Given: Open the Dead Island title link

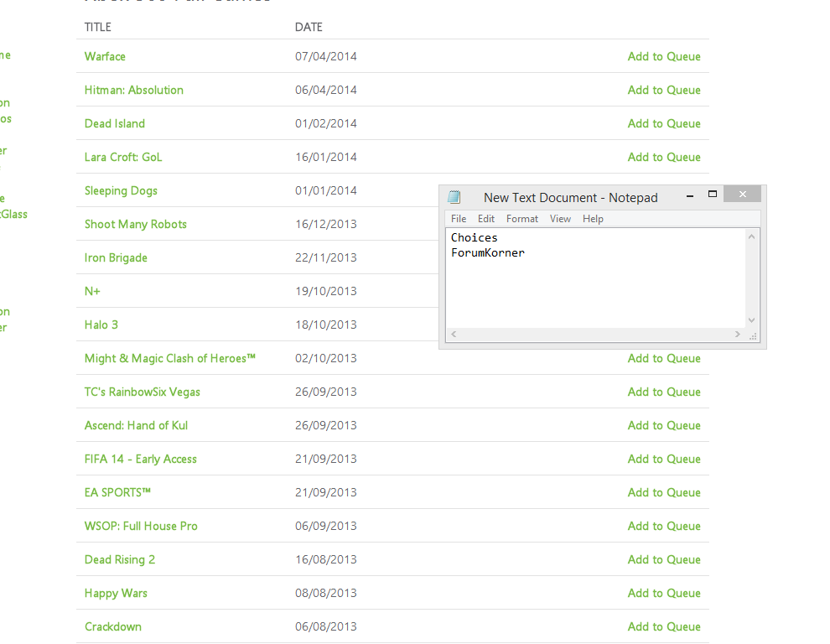Looking at the screenshot, I should [x=115, y=123].
